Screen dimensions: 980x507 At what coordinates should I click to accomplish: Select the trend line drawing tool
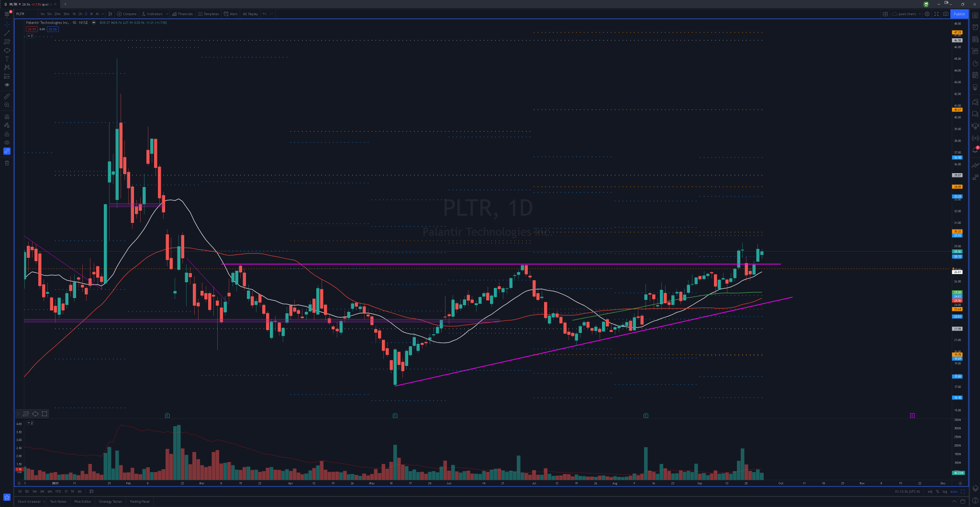pos(7,33)
